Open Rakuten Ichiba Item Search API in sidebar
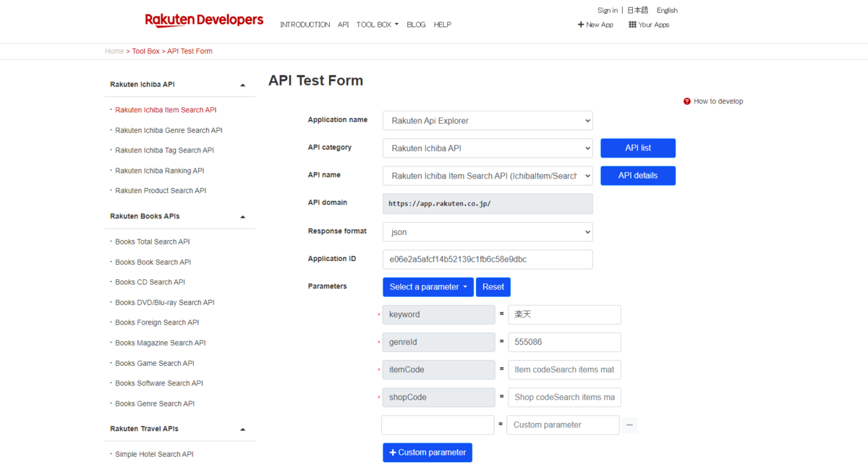The width and height of the screenshot is (868, 470). tap(166, 110)
